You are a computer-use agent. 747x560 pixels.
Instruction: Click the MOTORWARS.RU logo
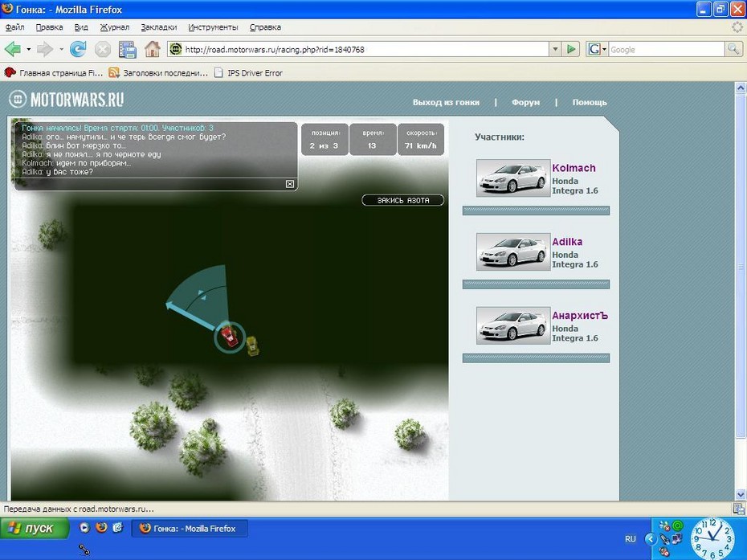tap(67, 100)
